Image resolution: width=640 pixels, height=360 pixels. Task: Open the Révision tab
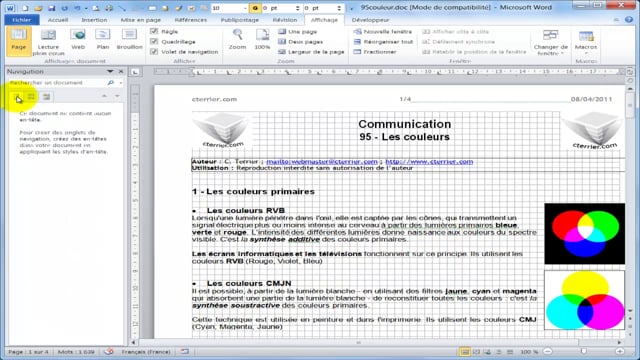click(x=284, y=20)
